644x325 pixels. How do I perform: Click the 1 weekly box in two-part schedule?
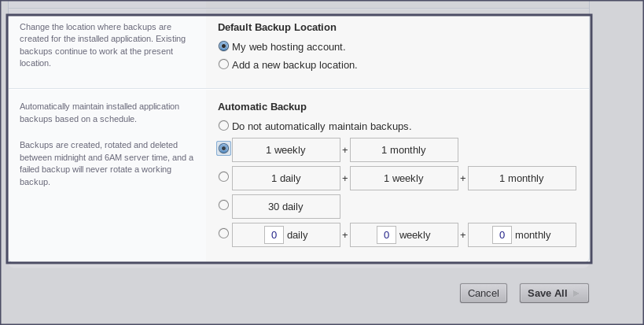pos(285,150)
